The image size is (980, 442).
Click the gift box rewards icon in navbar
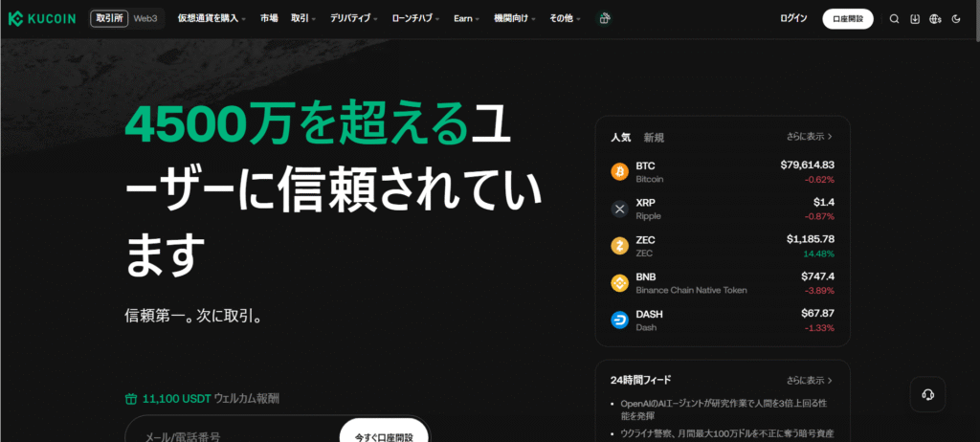point(604,19)
